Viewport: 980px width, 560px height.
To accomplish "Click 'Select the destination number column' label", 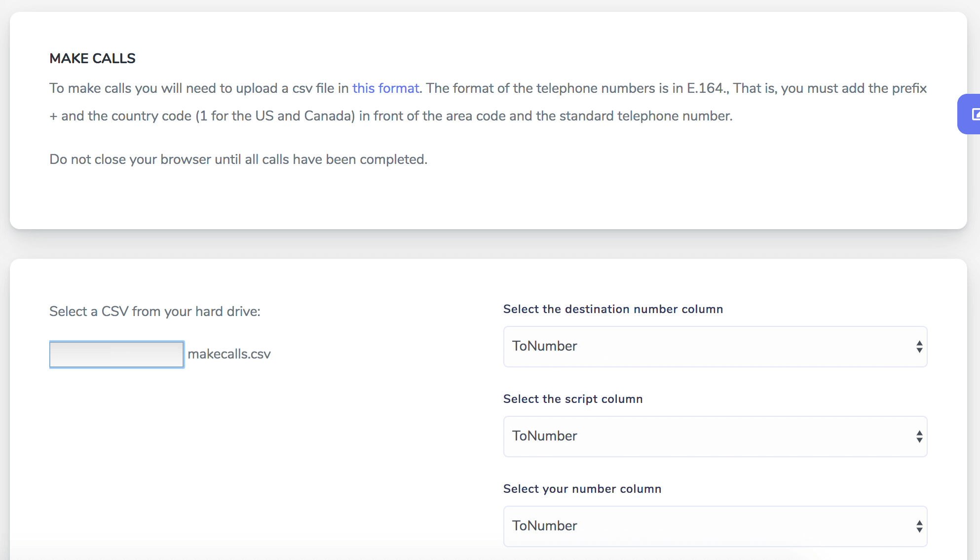I will (613, 309).
